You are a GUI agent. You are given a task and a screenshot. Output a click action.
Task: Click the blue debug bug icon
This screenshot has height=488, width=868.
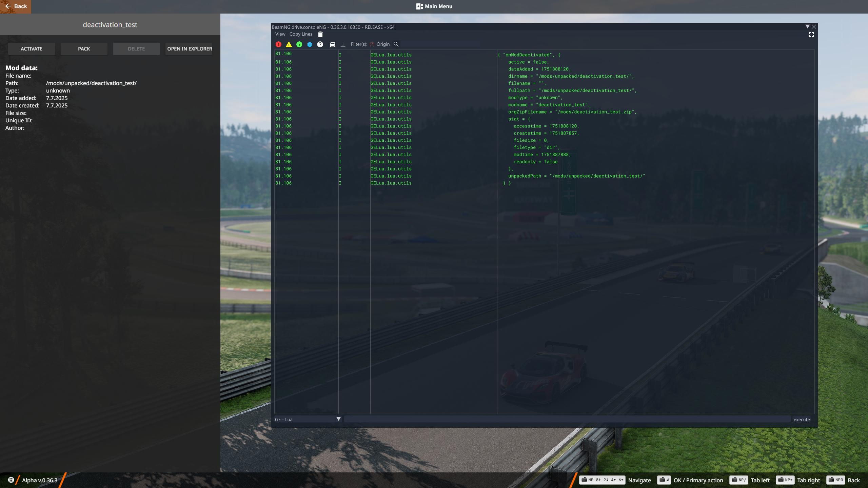[x=310, y=44]
